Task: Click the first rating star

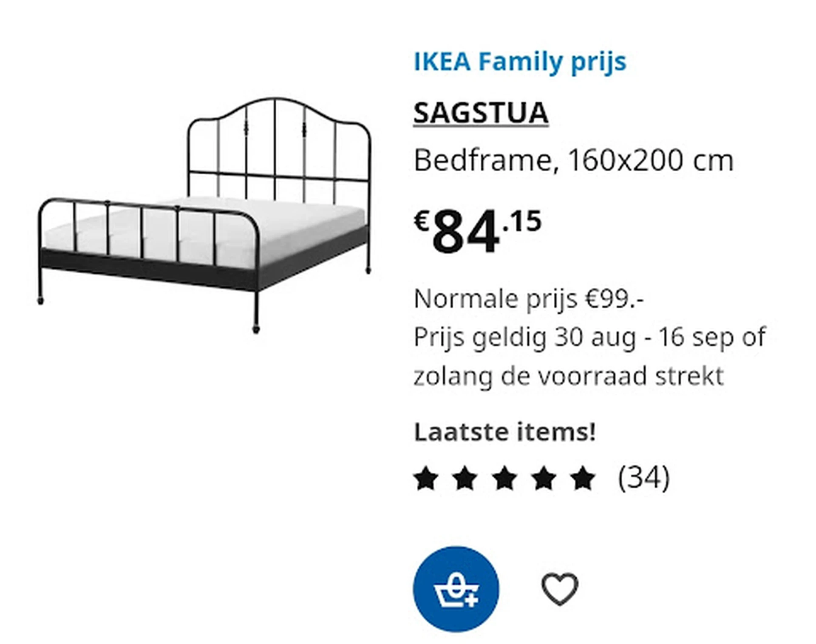Action: [x=426, y=478]
